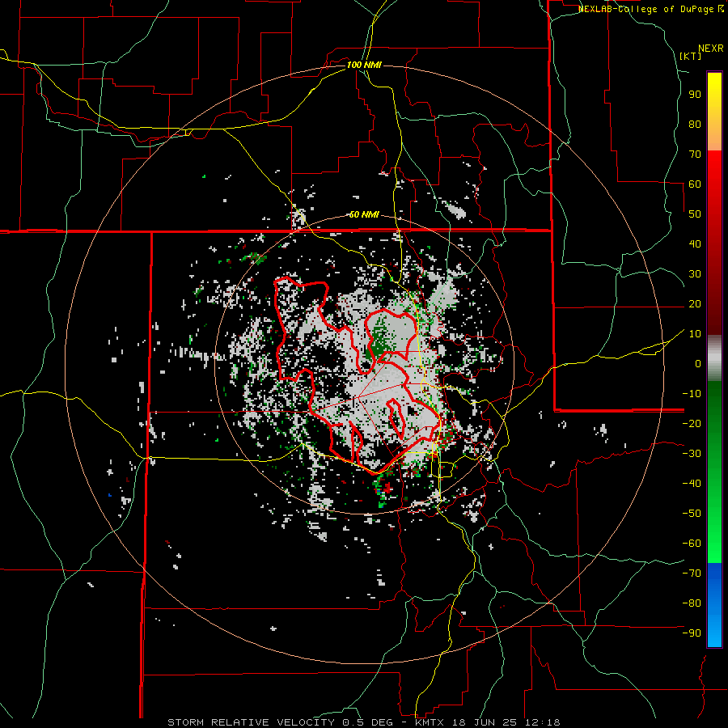Click the "100 NMI" range ring label

[364, 65]
